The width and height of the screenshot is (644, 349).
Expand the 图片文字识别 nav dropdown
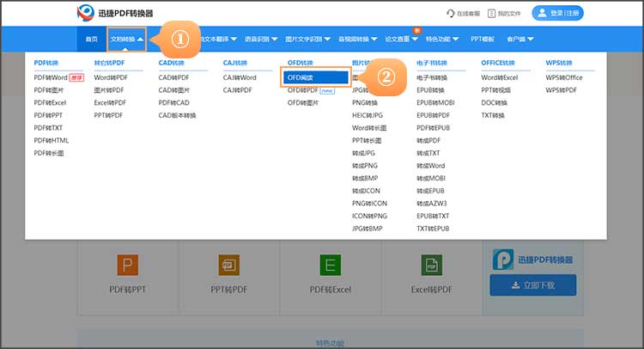click(308, 39)
